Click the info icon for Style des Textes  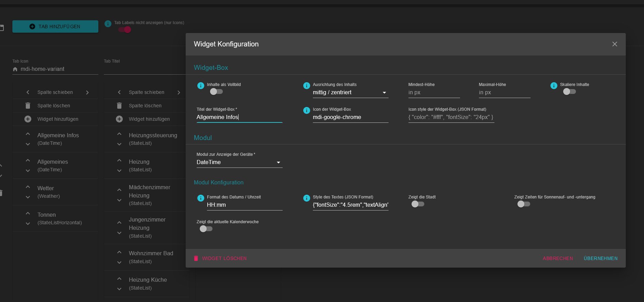click(307, 198)
